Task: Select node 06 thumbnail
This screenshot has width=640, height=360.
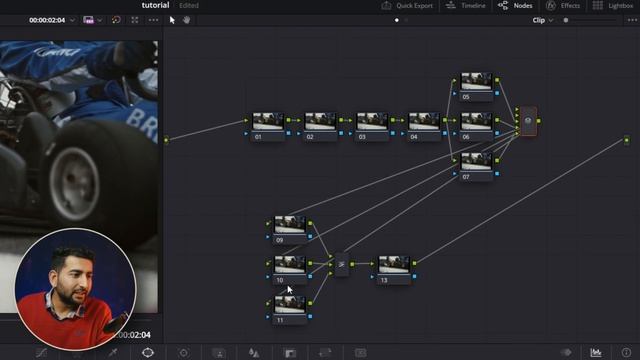Action: point(476,122)
